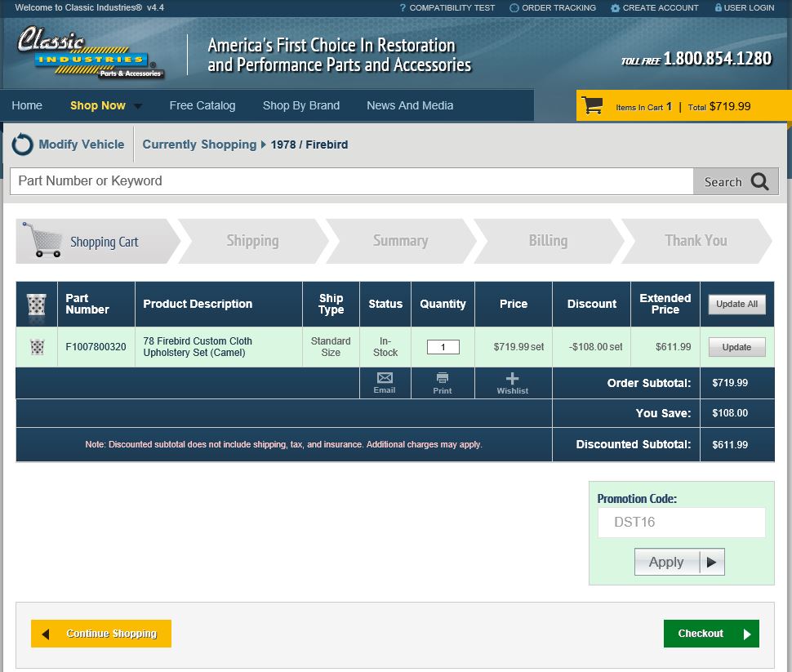Click the In-Stock status cell

pyautogui.click(x=385, y=347)
